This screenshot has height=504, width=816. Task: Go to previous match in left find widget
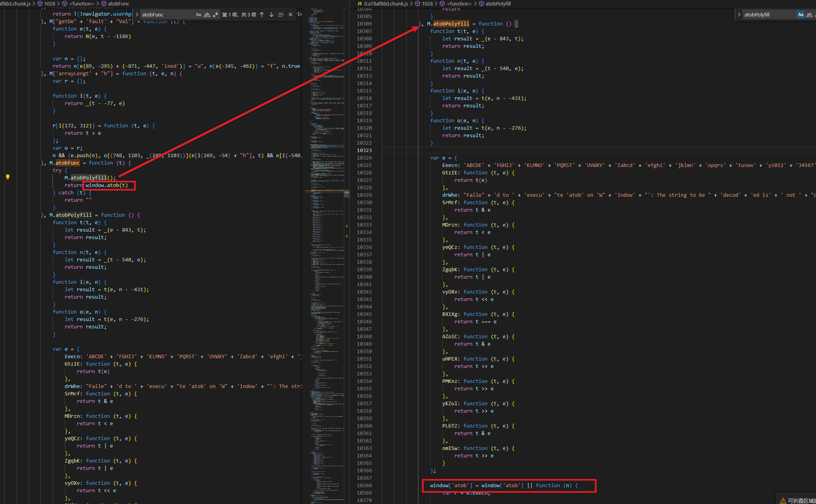[x=262, y=15]
